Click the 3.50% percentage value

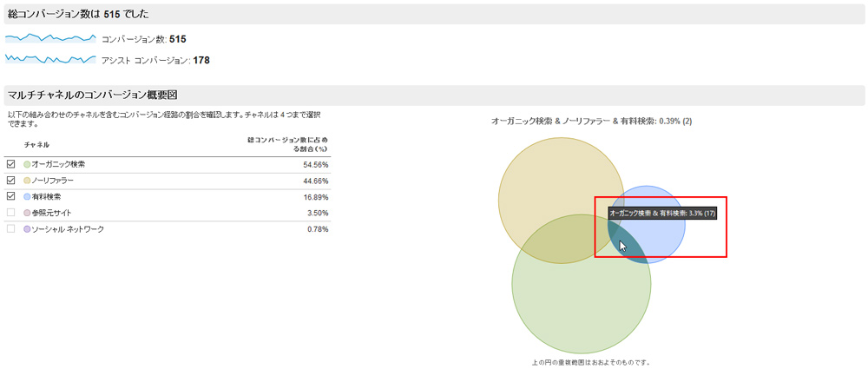[319, 214]
